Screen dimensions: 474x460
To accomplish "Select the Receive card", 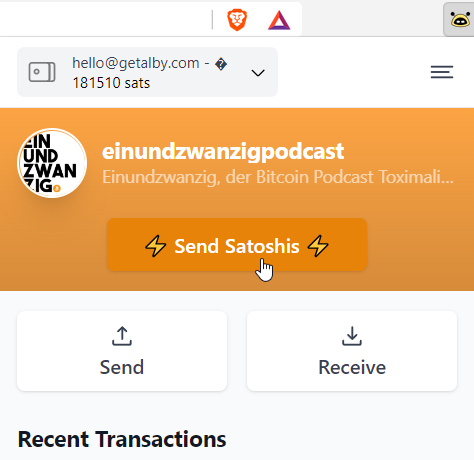I will click(x=352, y=351).
